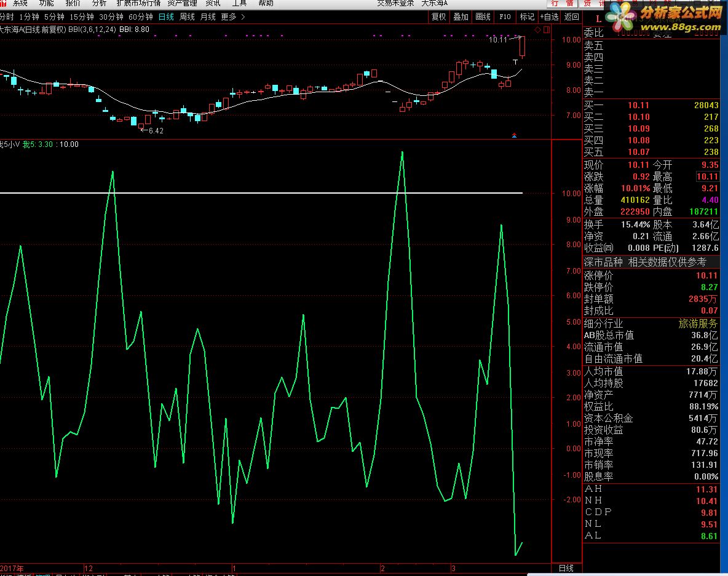Image resolution: width=728 pixels, height=576 pixels.
Task: Click the 换手 15.44% value
Action: tap(636, 224)
